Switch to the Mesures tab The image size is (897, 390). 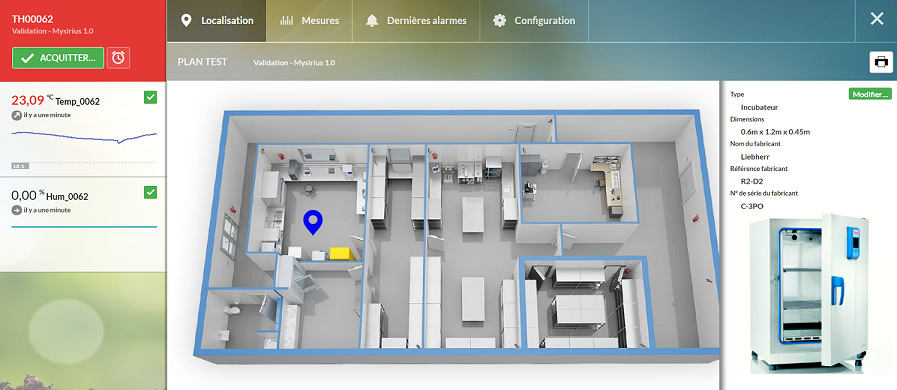pyautogui.click(x=309, y=21)
